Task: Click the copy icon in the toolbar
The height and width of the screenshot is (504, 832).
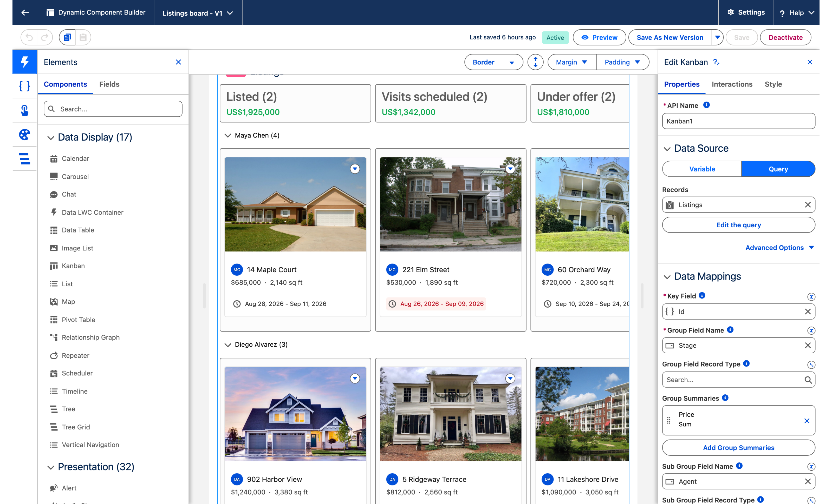Action: click(67, 37)
